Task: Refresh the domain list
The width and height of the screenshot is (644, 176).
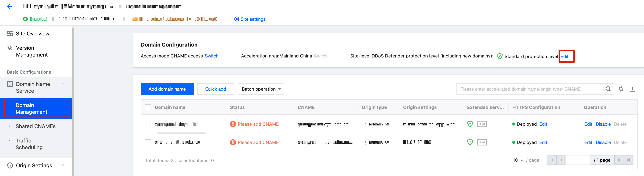Action: (x=621, y=89)
